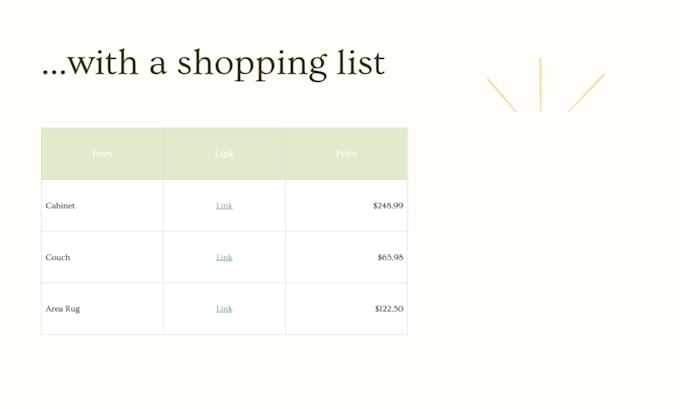Select the center vertical decorative line
Image resolution: width=680 pixels, height=409 pixels.
pyautogui.click(x=540, y=85)
